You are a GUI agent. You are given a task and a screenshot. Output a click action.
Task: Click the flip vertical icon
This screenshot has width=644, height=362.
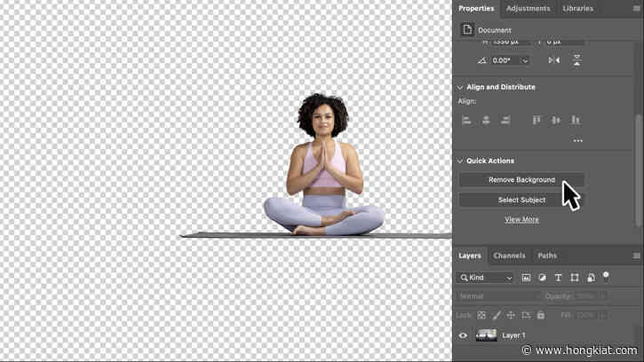[x=576, y=60]
